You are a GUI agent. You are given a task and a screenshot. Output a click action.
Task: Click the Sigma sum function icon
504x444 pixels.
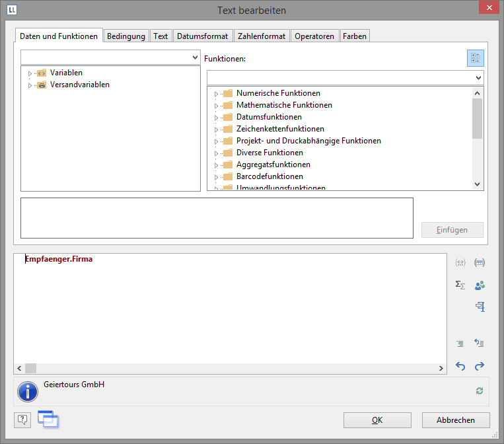pyautogui.click(x=460, y=285)
